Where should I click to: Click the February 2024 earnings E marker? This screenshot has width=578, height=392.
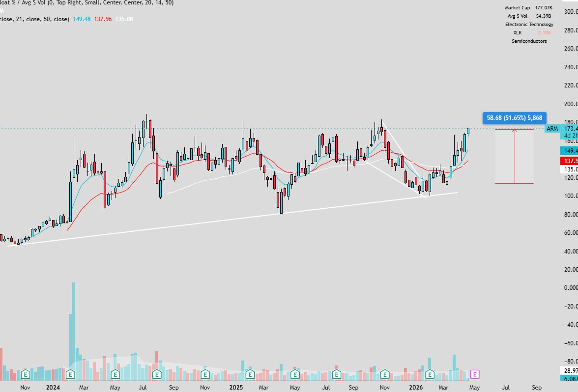(70, 375)
